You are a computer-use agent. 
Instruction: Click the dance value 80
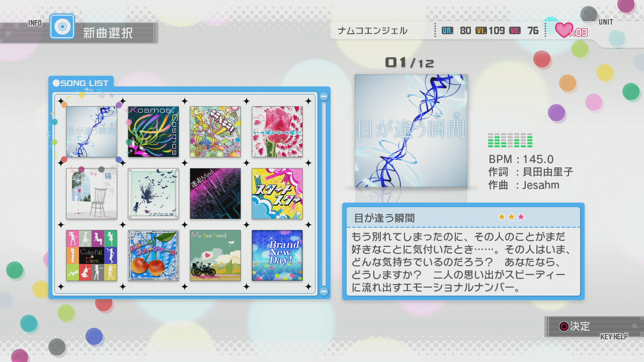465,31
